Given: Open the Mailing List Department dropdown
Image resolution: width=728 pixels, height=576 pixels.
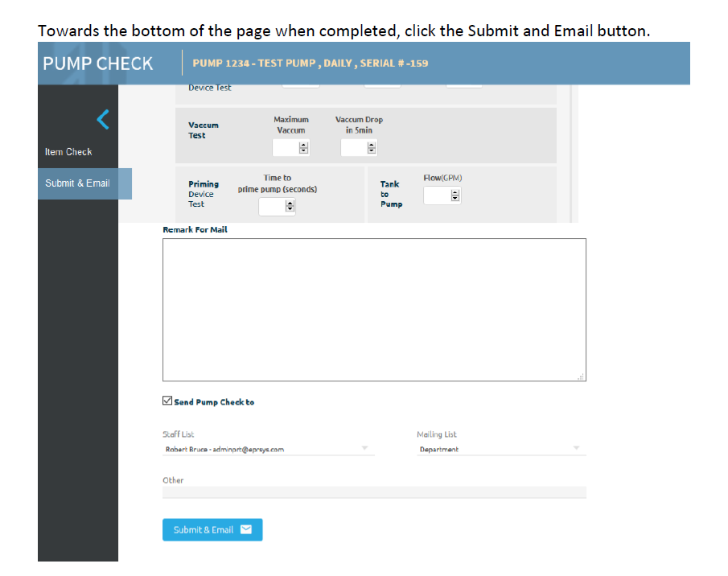Looking at the screenshot, I should (x=501, y=449).
